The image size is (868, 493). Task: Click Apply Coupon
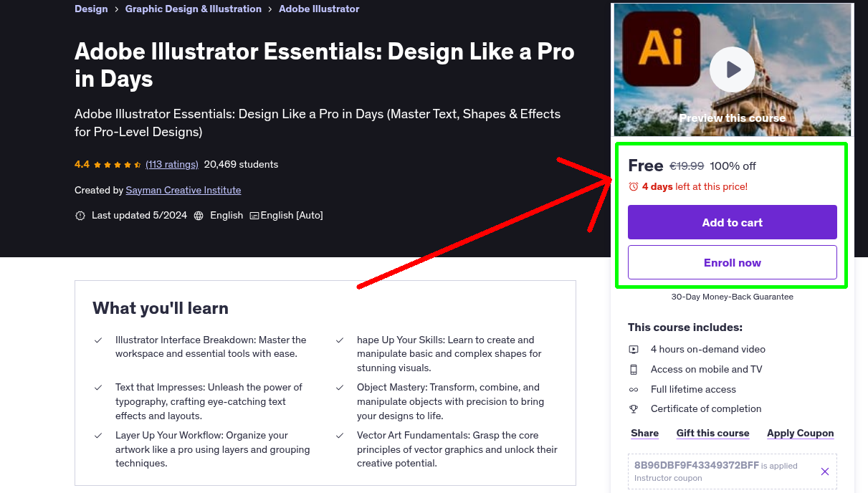click(x=801, y=433)
